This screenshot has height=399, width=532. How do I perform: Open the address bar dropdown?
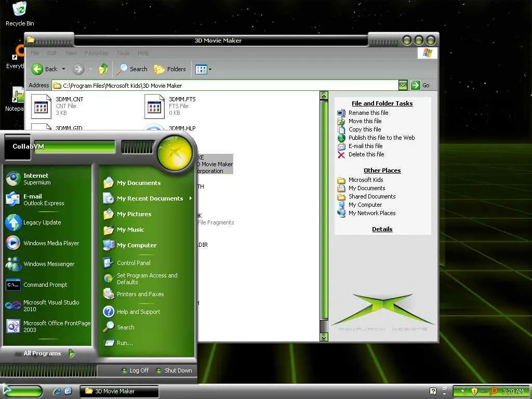(403, 85)
